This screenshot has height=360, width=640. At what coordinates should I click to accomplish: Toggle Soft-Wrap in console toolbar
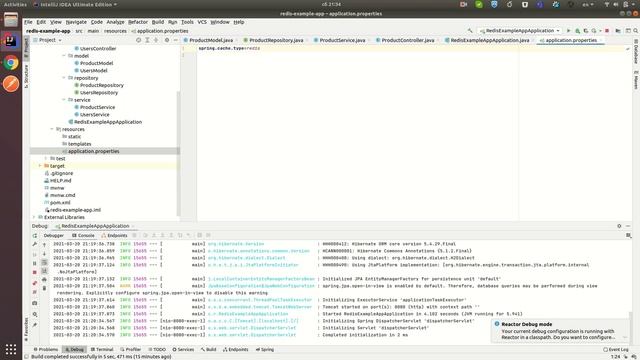point(44,262)
